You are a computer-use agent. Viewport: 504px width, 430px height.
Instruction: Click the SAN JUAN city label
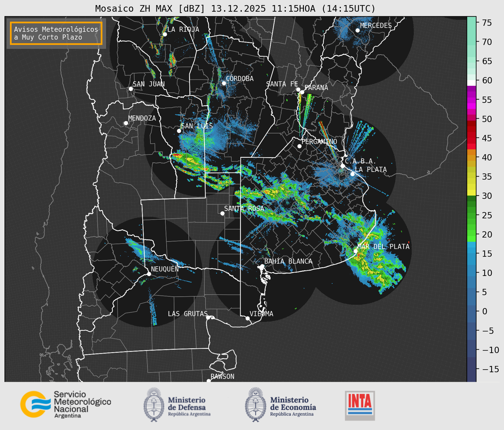(148, 84)
